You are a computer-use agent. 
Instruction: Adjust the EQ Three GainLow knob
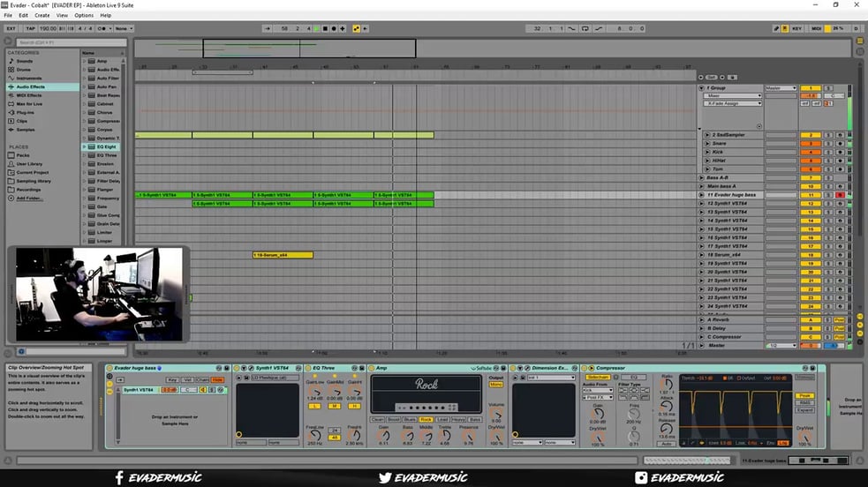[x=315, y=392]
